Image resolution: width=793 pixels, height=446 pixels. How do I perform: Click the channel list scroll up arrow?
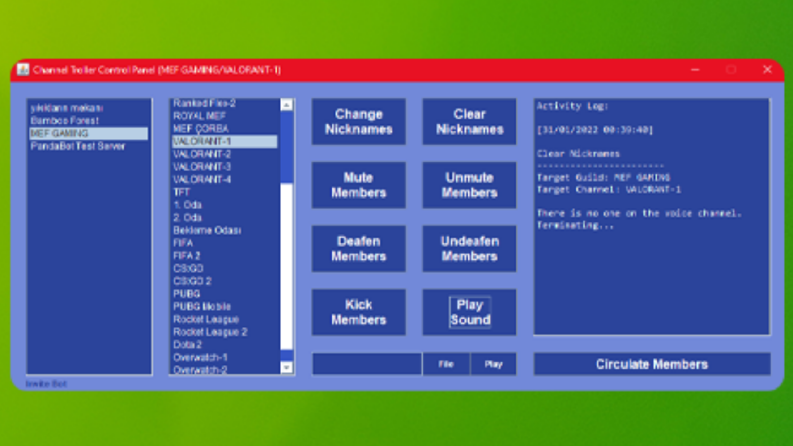(286, 105)
